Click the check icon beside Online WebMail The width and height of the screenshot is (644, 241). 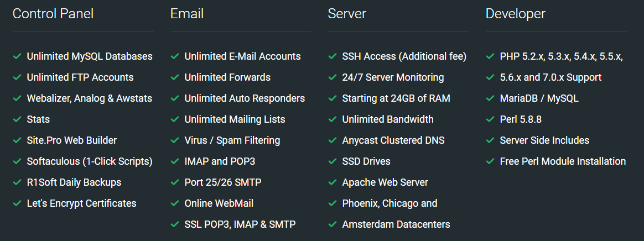pos(175,203)
